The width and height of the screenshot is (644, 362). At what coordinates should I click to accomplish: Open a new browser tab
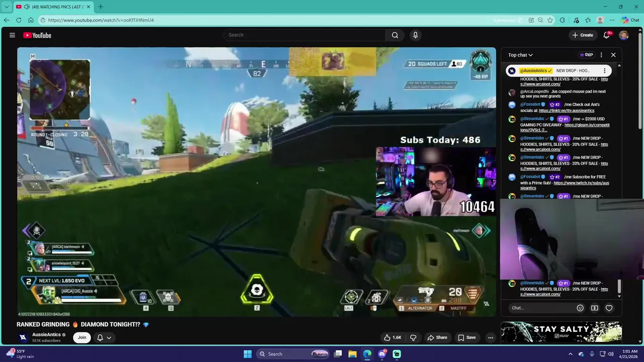click(x=101, y=7)
